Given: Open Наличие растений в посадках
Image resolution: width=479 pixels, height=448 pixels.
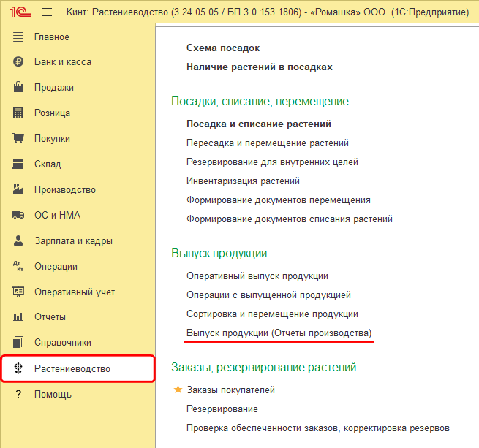Looking at the screenshot, I should coord(260,67).
